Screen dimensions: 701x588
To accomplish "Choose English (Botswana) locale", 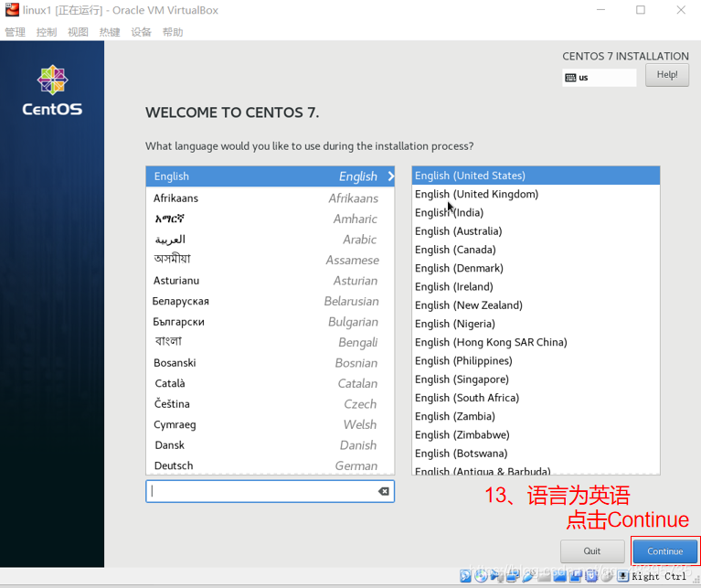I will 536,454.
